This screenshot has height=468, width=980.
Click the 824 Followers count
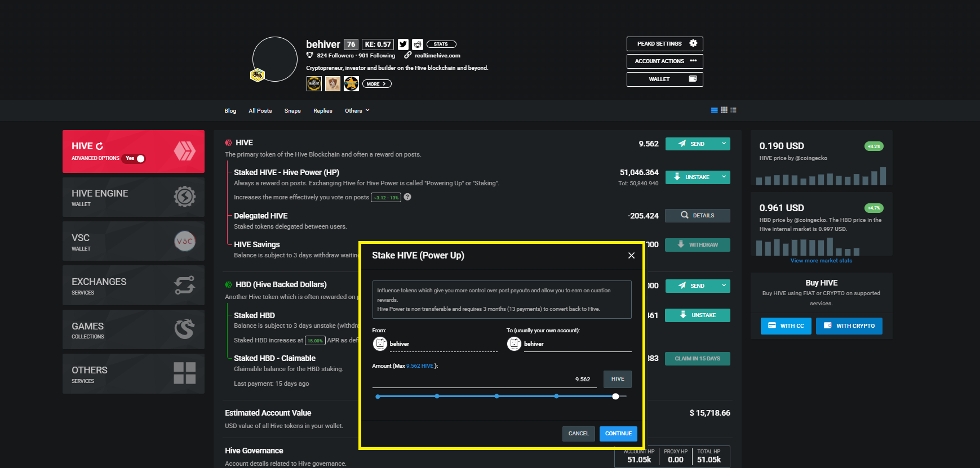(335, 56)
